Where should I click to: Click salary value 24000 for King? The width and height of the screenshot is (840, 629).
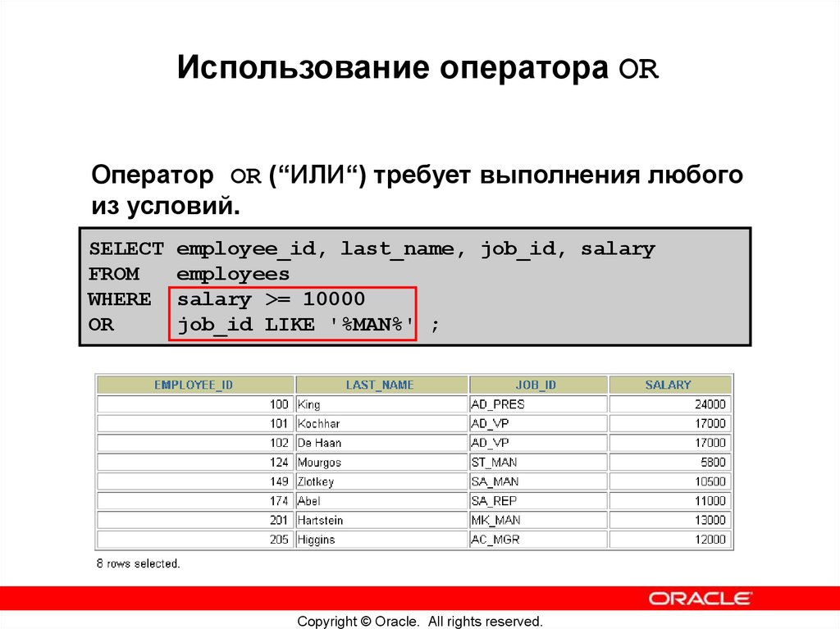704,403
